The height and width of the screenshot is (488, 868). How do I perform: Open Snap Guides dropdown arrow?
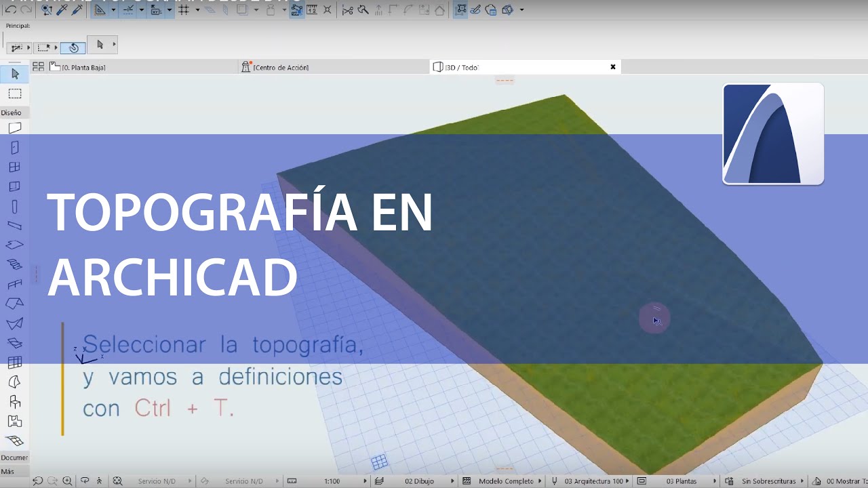coord(141,9)
